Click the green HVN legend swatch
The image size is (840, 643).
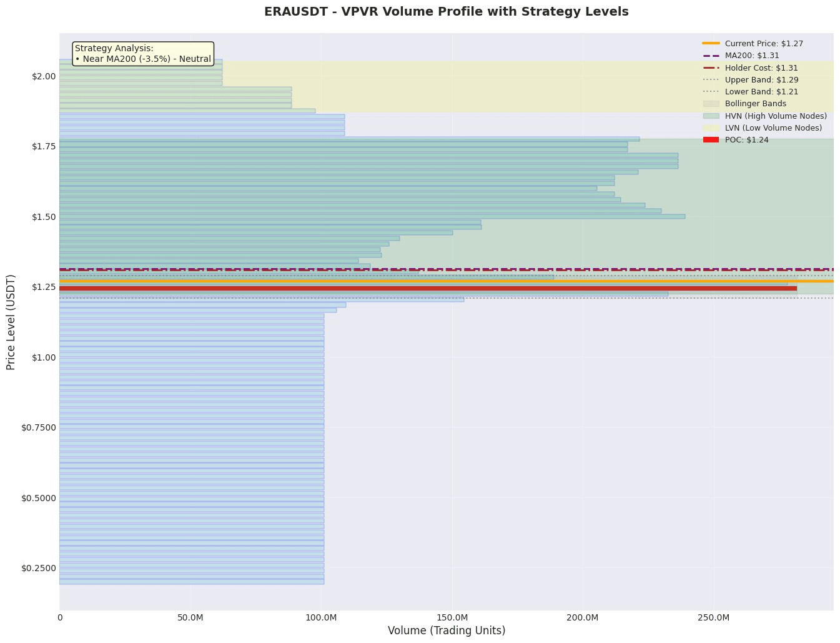pyautogui.click(x=711, y=116)
